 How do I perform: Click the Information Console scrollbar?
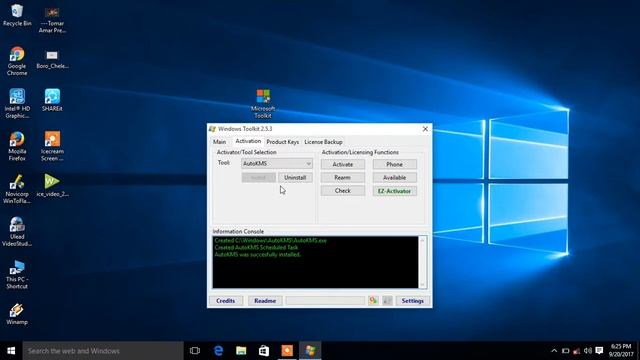tap(422, 262)
